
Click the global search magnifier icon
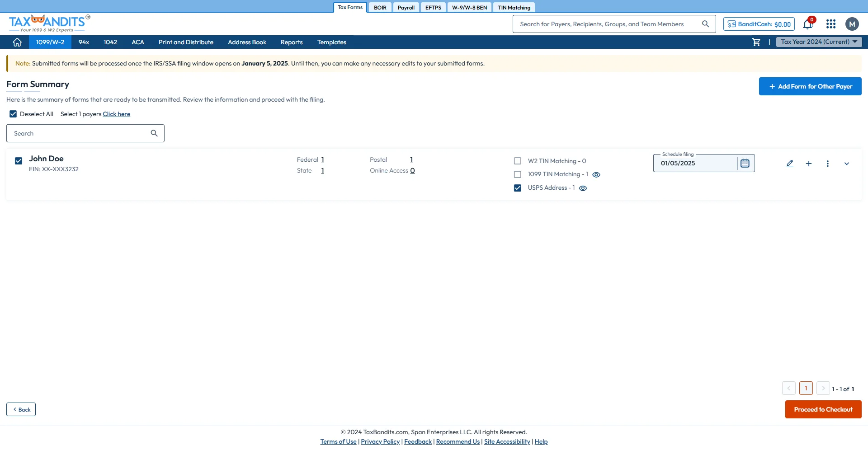tap(706, 24)
